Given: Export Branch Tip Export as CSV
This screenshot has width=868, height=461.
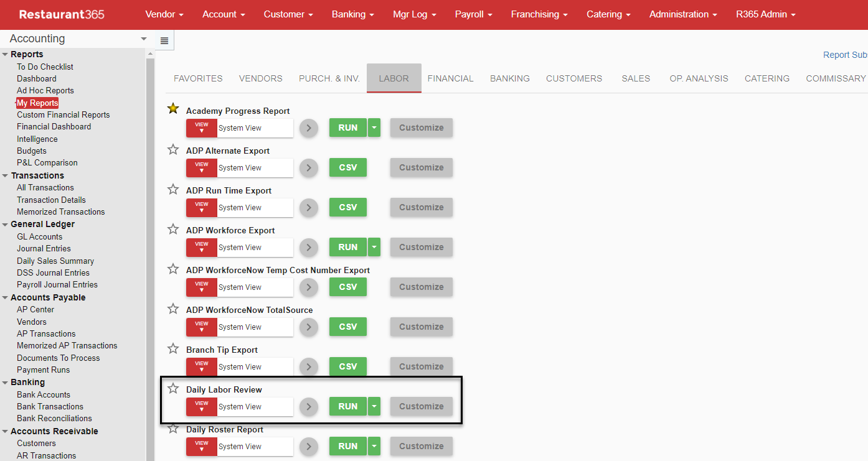Looking at the screenshot, I should point(348,366).
